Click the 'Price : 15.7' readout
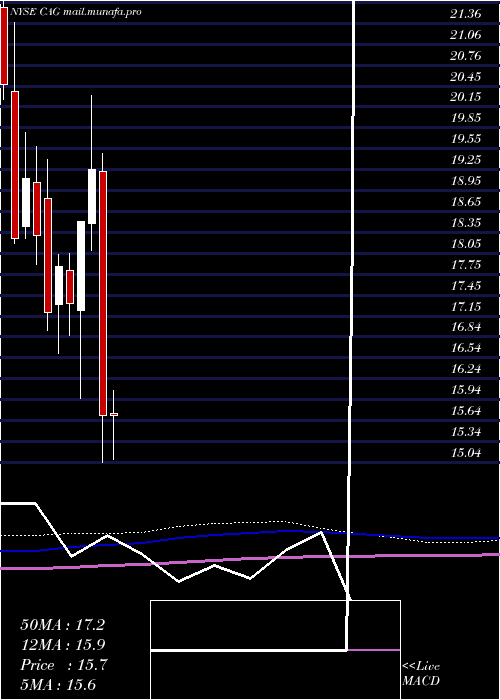Image resolution: width=500 pixels, height=700 pixels. tap(63, 665)
